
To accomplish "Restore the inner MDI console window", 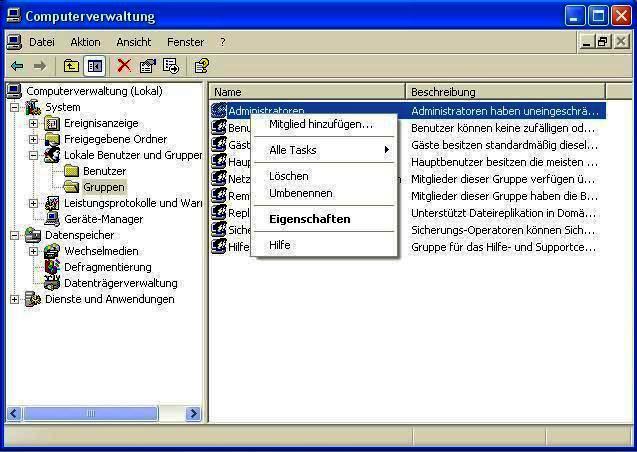I will click(603, 41).
